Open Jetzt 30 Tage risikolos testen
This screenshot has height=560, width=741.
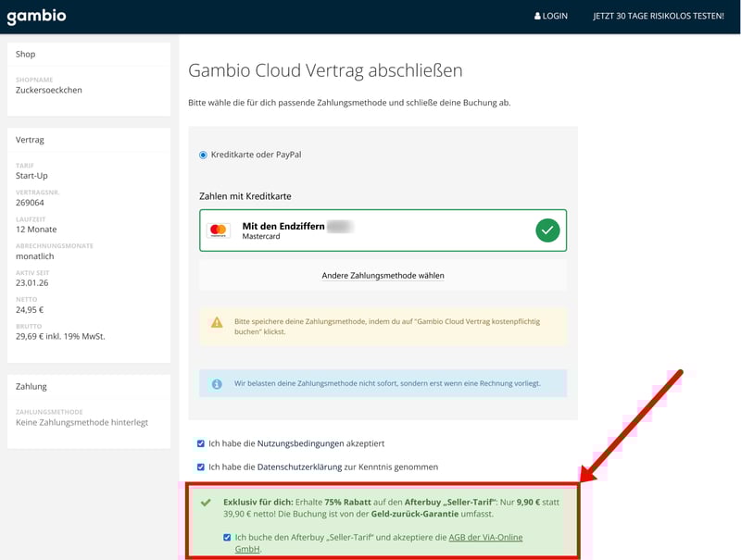point(659,17)
